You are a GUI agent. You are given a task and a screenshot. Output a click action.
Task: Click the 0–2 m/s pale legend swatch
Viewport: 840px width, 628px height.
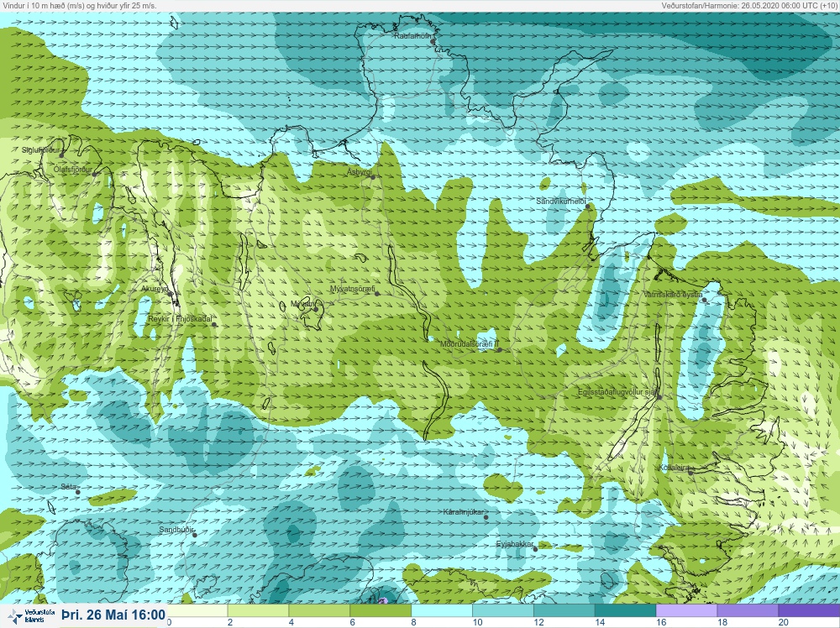coord(197,610)
